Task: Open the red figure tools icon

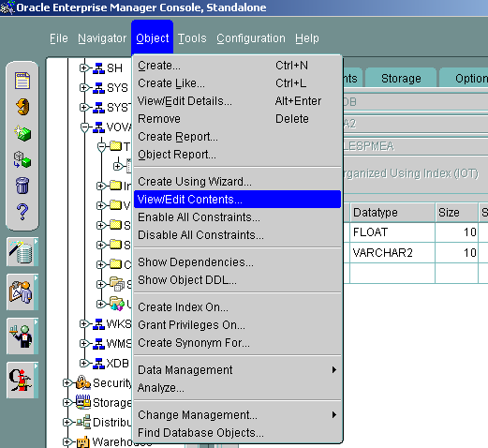Action: [22, 380]
